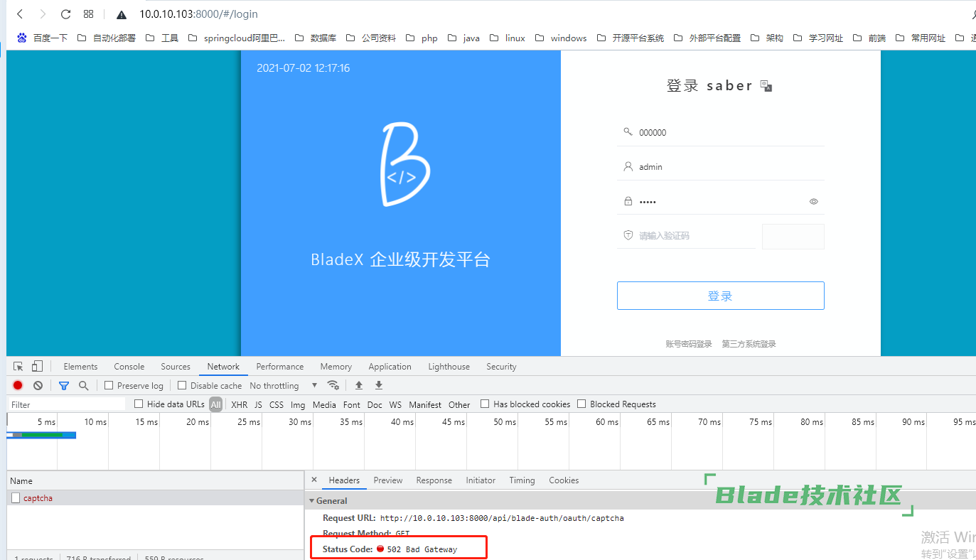Screen dimensions: 976x560
Task: Open the 百度一下 bookmark
Action: [42, 38]
